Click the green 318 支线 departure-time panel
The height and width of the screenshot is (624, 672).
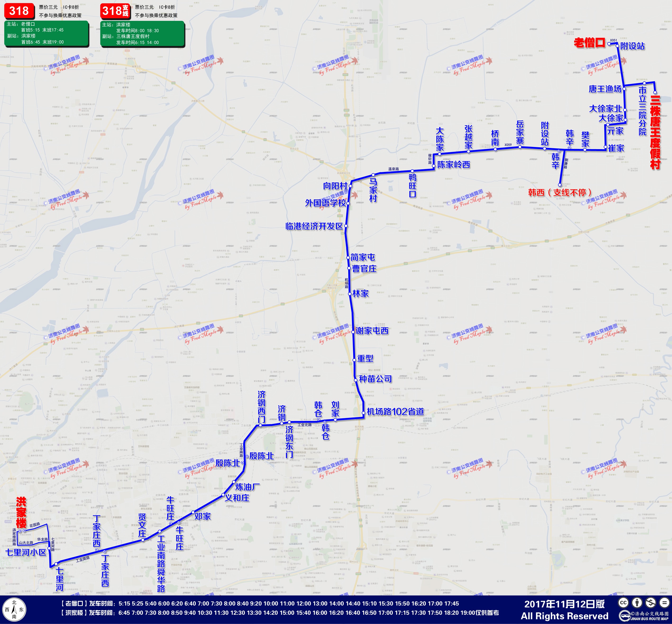tap(142, 33)
